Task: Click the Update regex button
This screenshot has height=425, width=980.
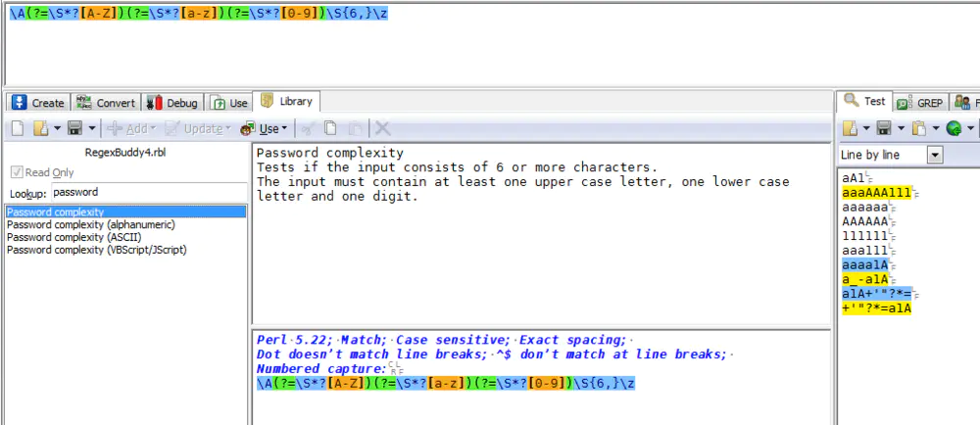Action: [x=198, y=128]
